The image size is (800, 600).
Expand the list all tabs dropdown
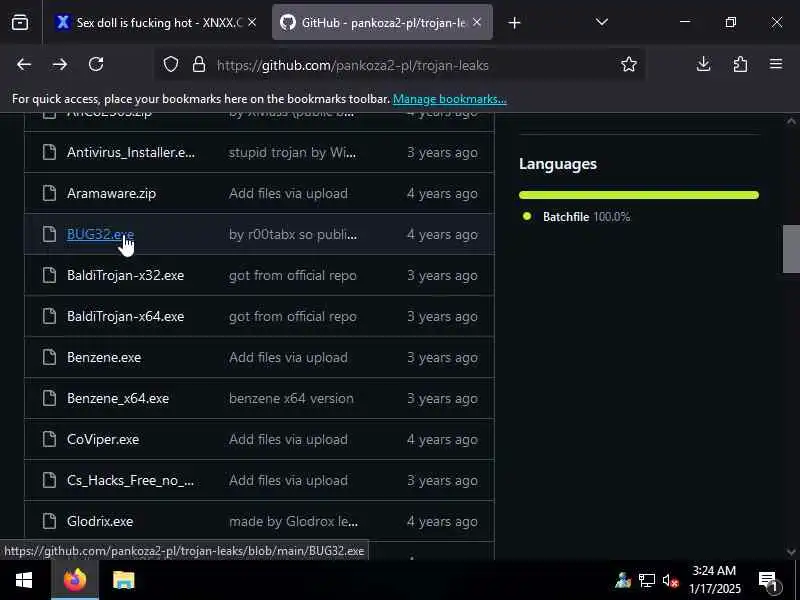[602, 22]
